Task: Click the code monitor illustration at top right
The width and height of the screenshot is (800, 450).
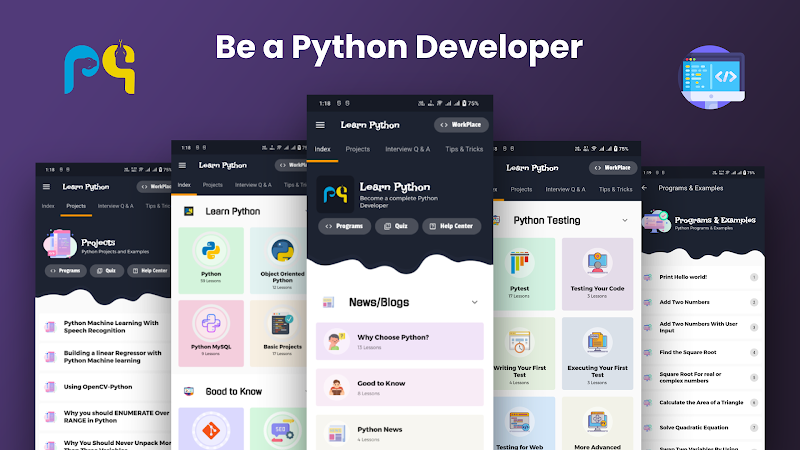Action: click(712, 77)
